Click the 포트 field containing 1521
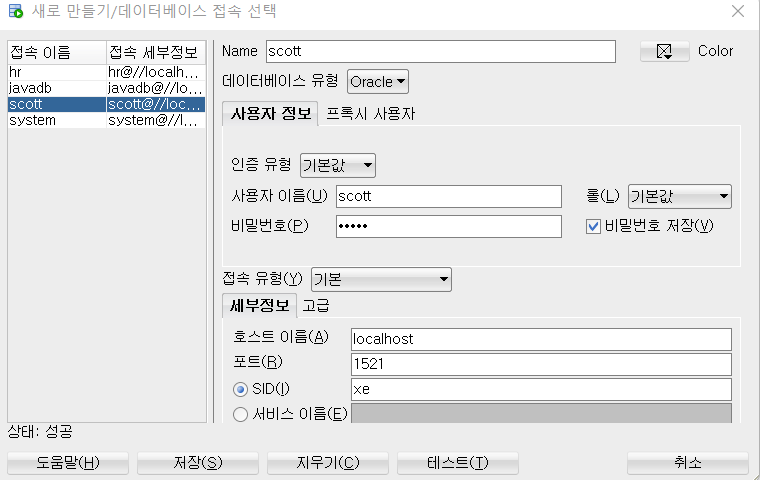The width and height of the screenshot is (760, 480). (541, 364)
